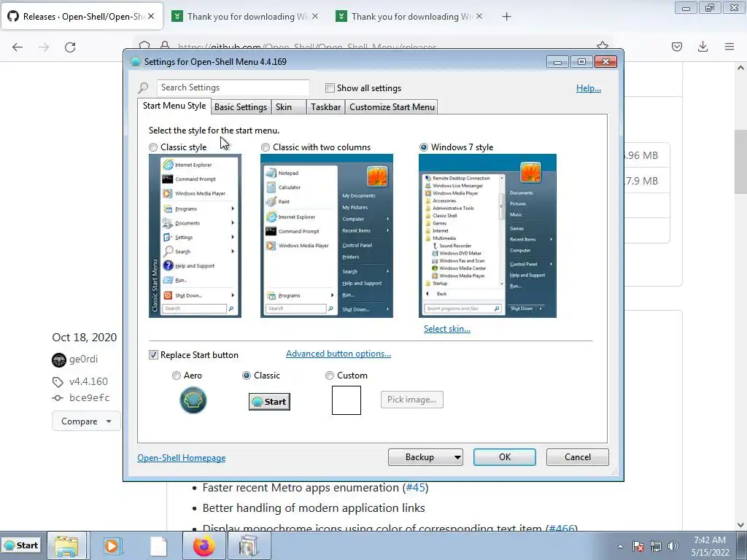747x560 pixels.
Task: Open the Pocket save icon
Action: (676, 46)
